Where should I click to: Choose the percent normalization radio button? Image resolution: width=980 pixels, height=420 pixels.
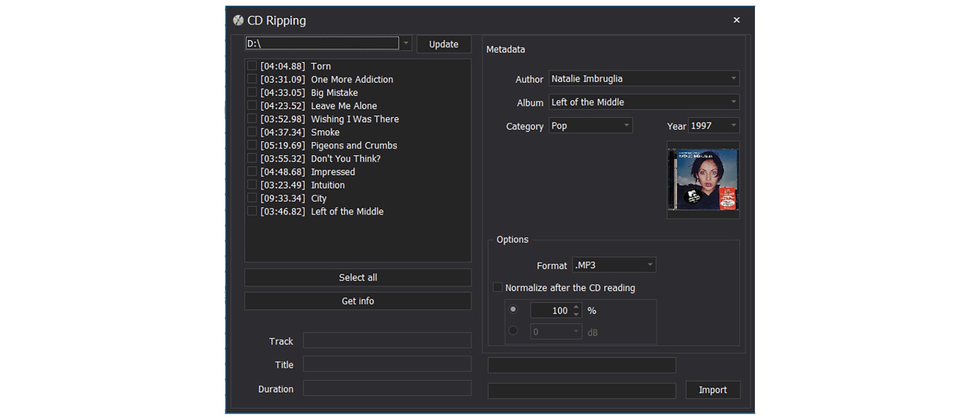(x=513, y=310)
